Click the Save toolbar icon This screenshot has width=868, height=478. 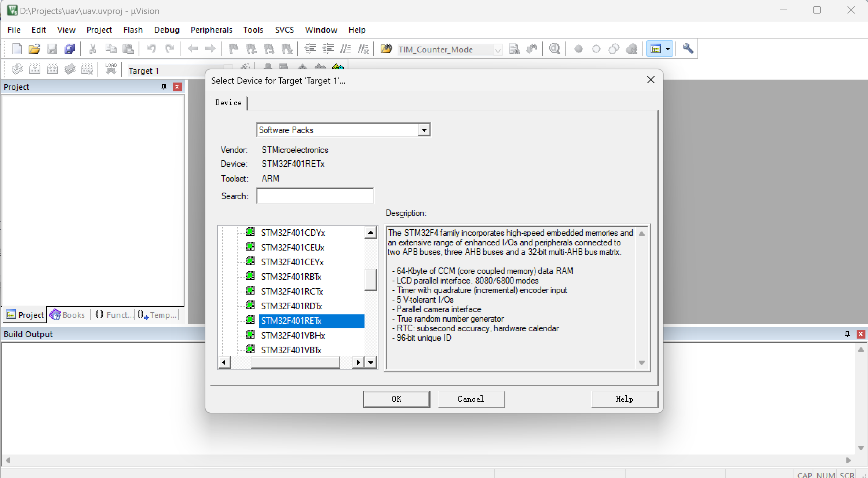pyautogui.click(x=52, y=49)
